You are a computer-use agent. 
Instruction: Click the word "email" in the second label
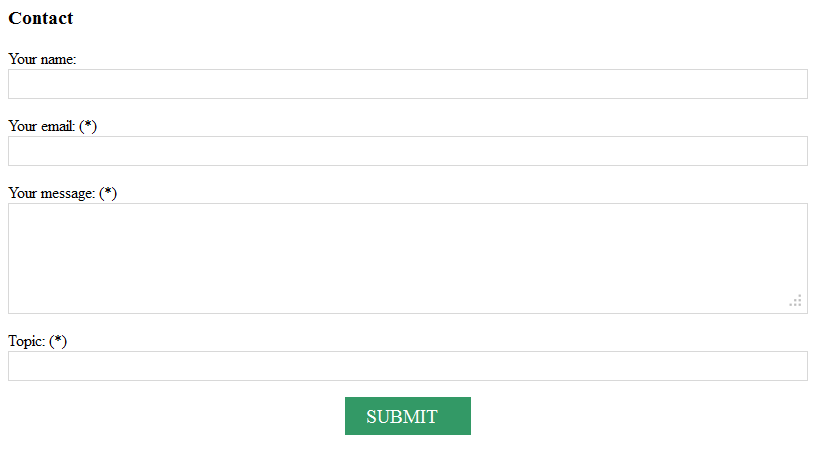[57, 126]
